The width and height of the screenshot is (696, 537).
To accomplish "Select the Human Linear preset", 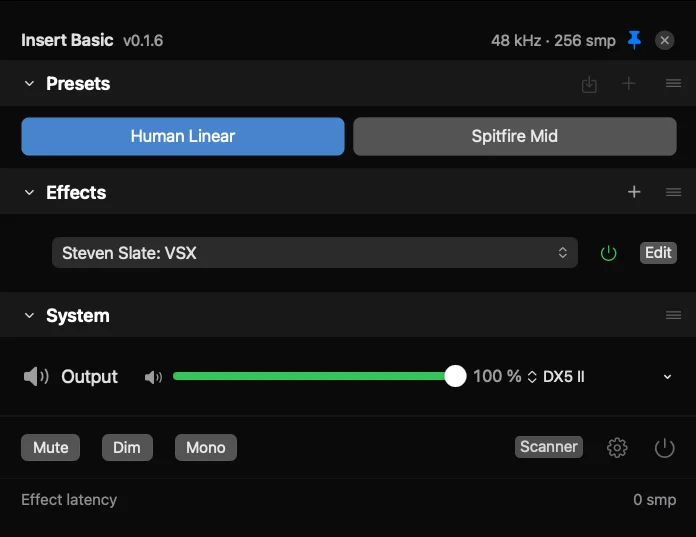I will [183, 136].
